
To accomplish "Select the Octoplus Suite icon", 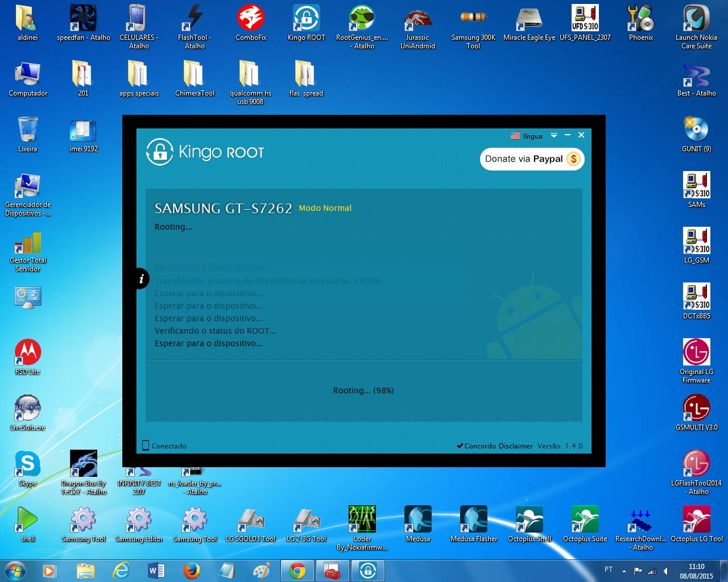I will (585, 525).
